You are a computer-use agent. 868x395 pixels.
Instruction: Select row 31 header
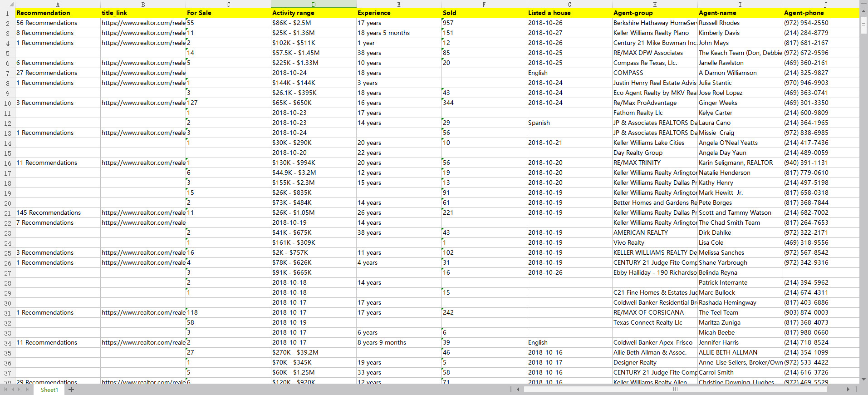click(7, 313)
